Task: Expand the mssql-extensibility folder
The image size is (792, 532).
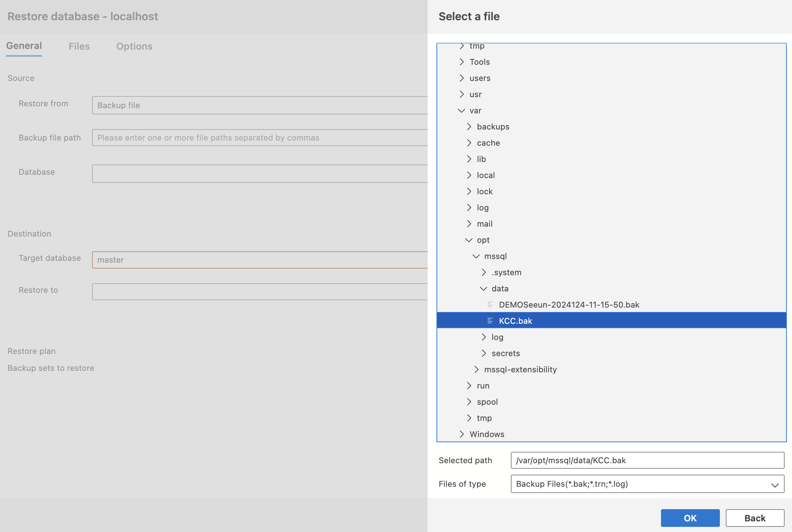Action: [476, 369]
